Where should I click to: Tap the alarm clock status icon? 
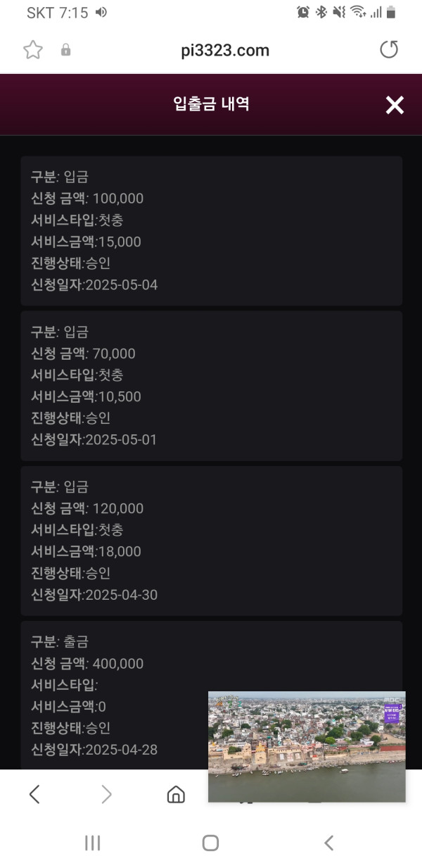[x=303, y=12]
